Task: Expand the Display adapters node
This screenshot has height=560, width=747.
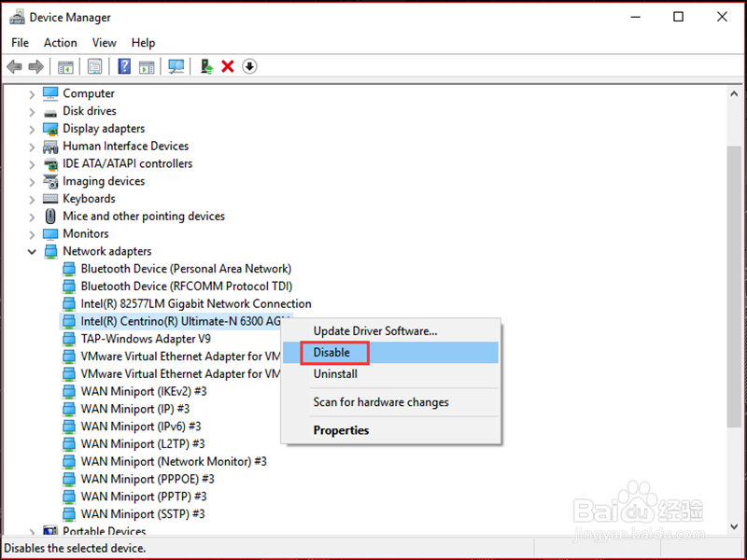Action: tap(32, 130)
